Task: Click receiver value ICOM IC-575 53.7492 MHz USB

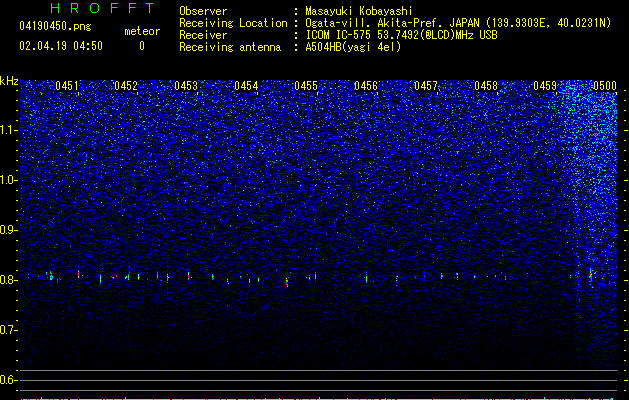Action: pos(401,35)
